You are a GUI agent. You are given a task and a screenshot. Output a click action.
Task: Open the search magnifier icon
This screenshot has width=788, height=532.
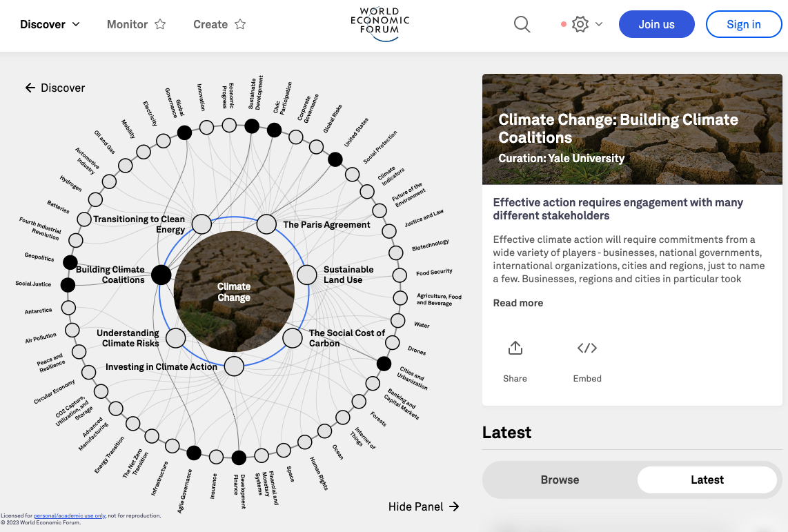pos(522,24)
